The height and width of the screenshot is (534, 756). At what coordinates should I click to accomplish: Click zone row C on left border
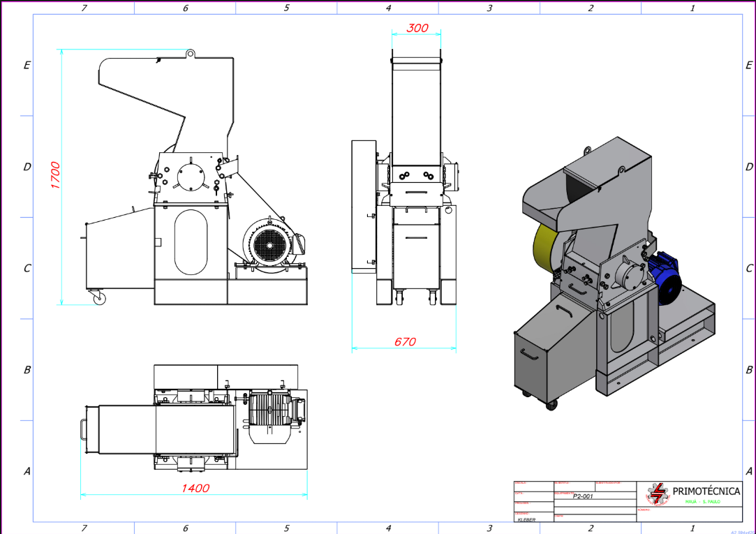point(27,268)
